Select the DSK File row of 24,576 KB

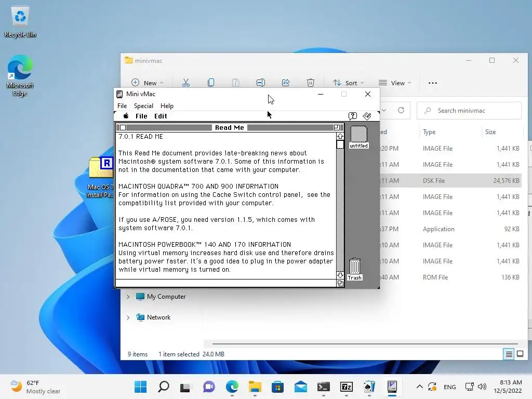click(x=450, y=180)
